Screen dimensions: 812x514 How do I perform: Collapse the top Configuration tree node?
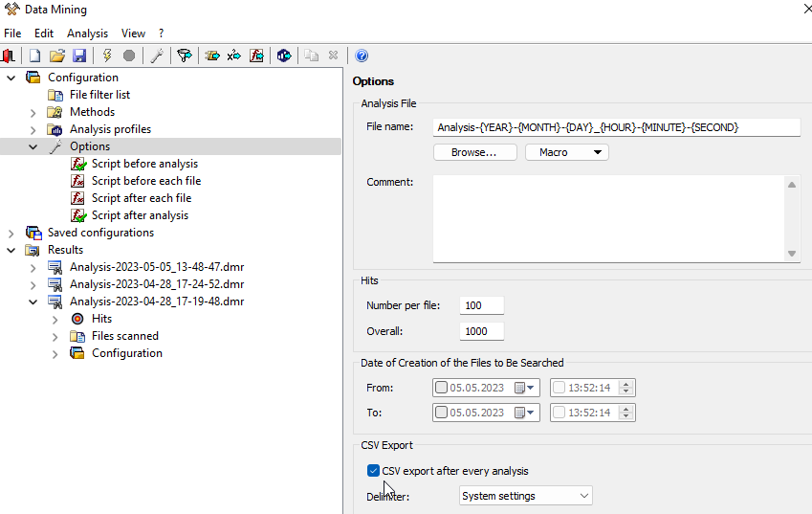click(11, 78)
